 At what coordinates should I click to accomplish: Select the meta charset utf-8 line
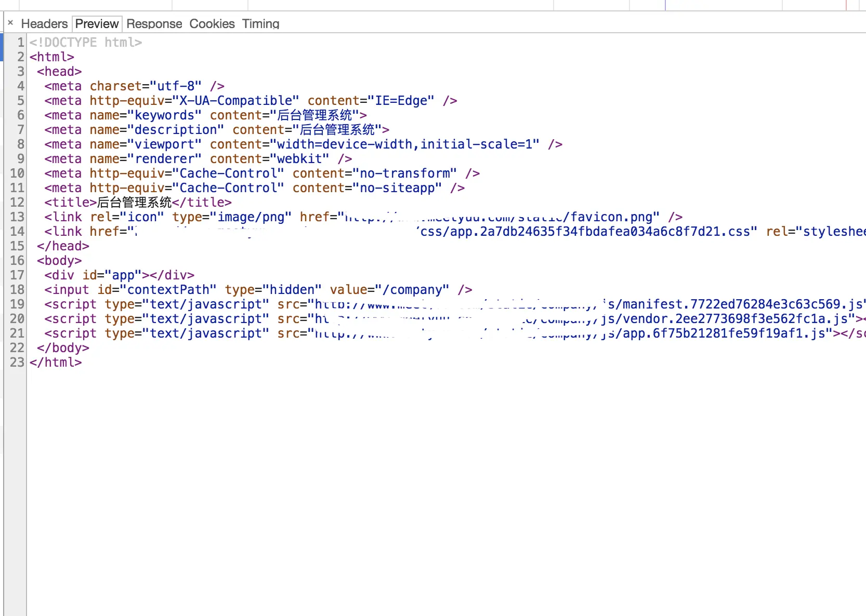(135, 86)
